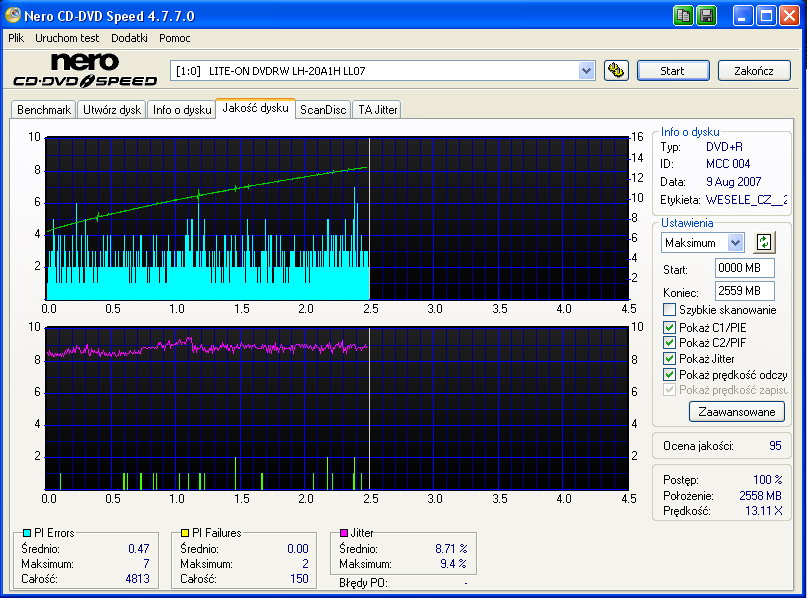Click the Błędy PO label
Image resolution: width=807 pixels, height=598 pixels.
tap(363, 583)
